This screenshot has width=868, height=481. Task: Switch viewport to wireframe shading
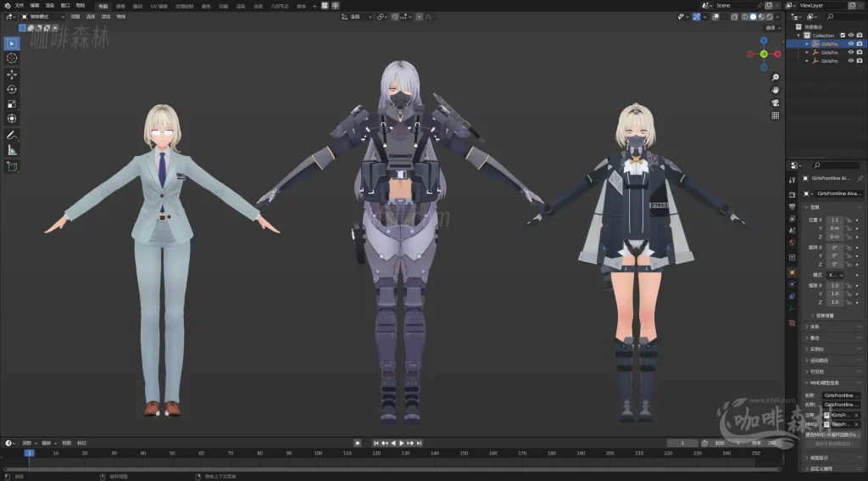coord(745,17)
